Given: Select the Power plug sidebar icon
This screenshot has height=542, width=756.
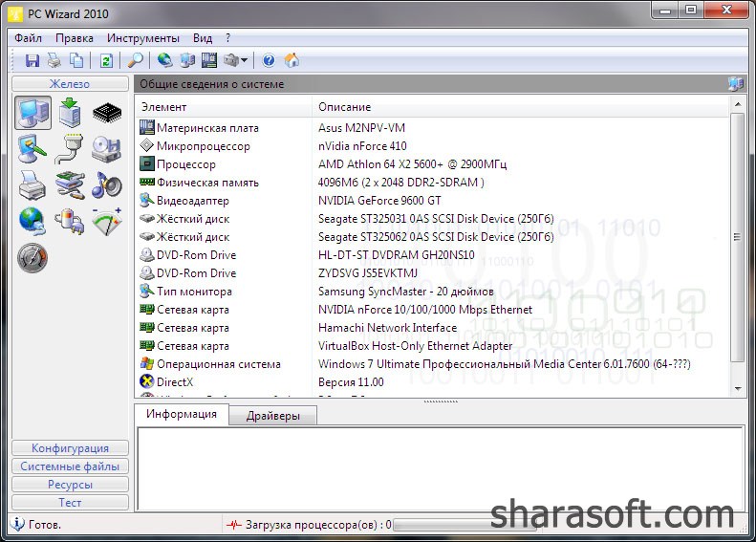Looking at the screenshot, I should (70, 222).
